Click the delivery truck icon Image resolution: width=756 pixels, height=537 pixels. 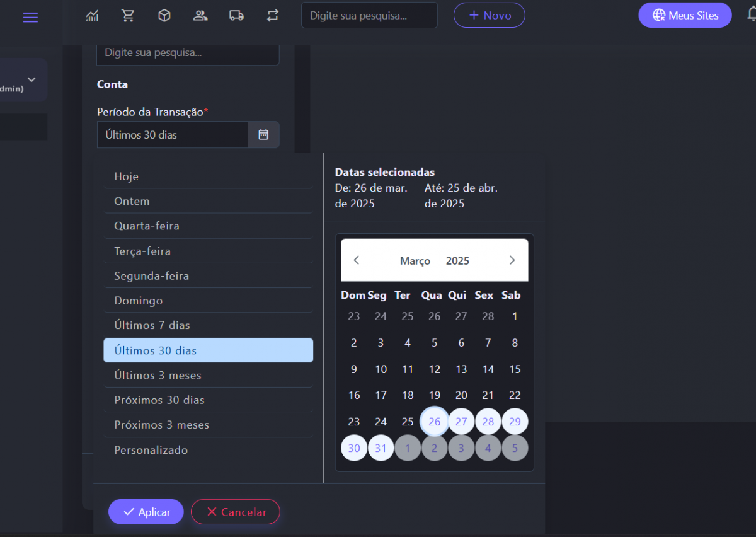point(236,16)
